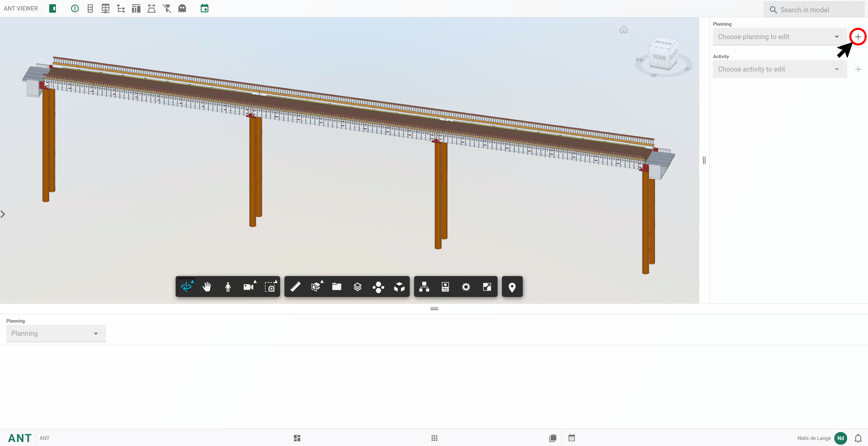Toggle the ghost mode icon

pos(182,8)
